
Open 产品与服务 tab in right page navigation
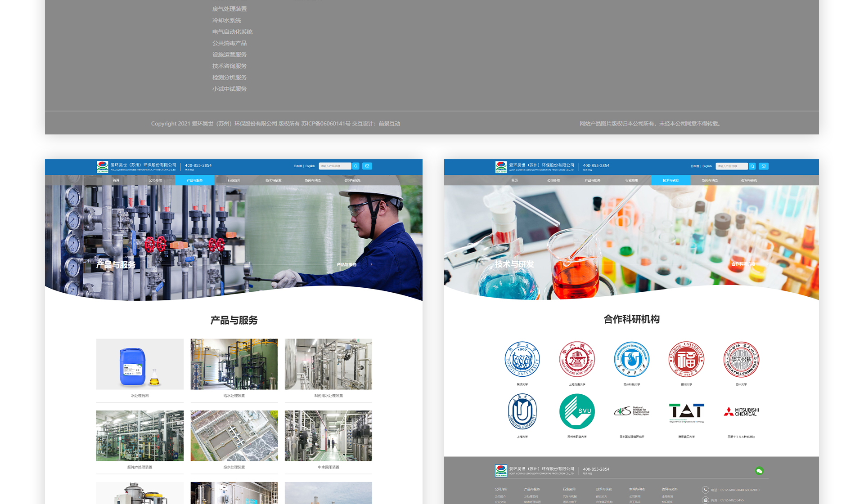[592, 180]
